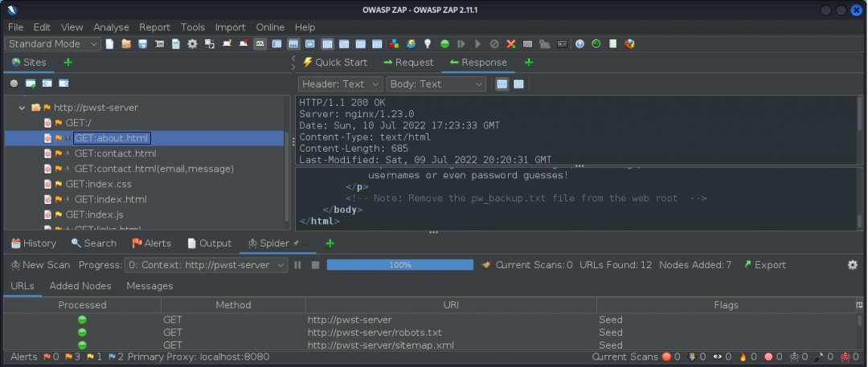This screenshot has height=367, width=868.
Task: Click the Manage Add-ons colored blocks icon
Action: (x=394, y=43)
